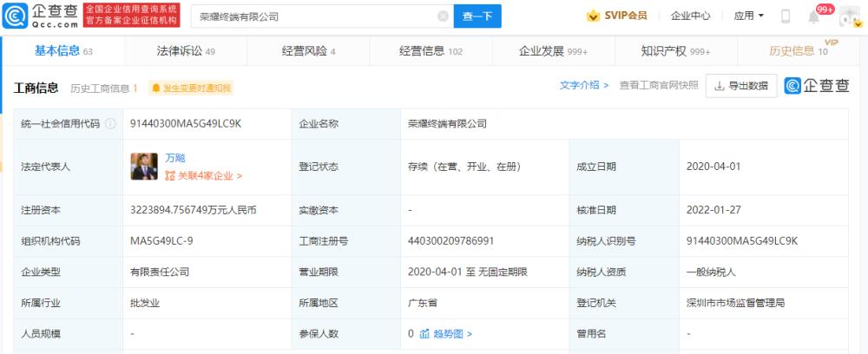Open 企业中心 link
The width and height of the screenshot is (868, 354).
[690, 16]
